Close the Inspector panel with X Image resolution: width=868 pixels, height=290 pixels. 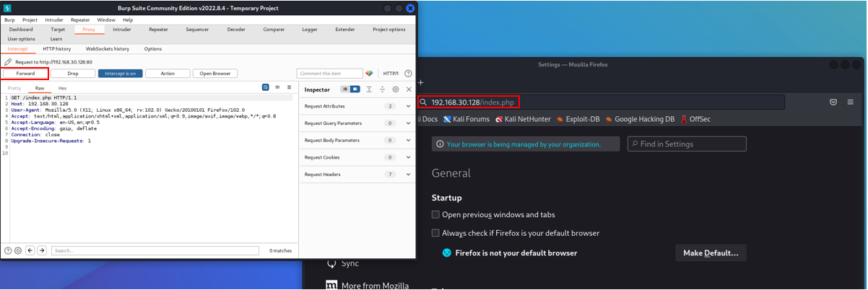[x=409, y=89]
